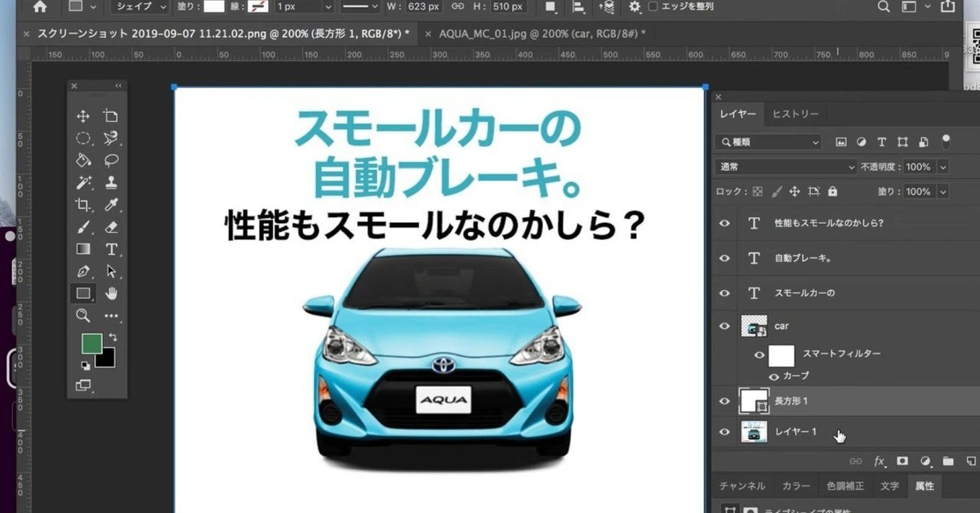980x513 pixels.
Task: Select the Clone Stamp tool
Action: (x=111, y=182)
